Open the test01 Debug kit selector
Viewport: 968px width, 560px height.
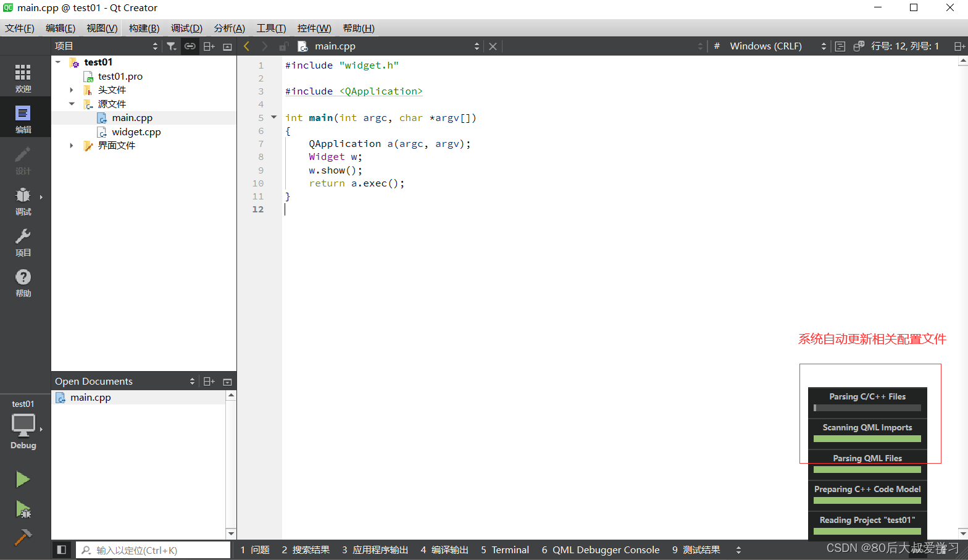[x=23, y=424]
